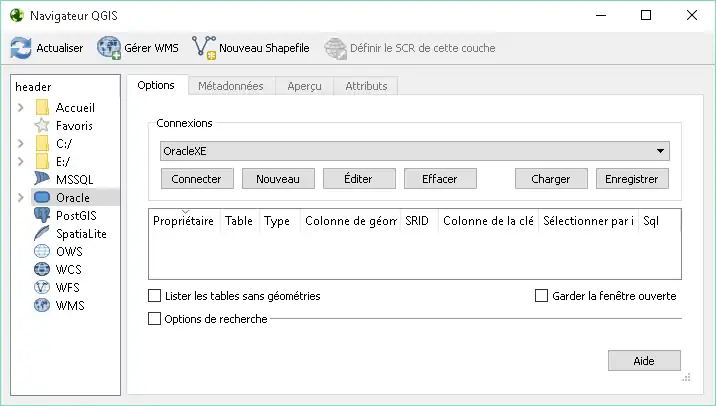Screen dimensions: 716x406
Task: Expand the Oracle tree node
Action: point(21,197)
